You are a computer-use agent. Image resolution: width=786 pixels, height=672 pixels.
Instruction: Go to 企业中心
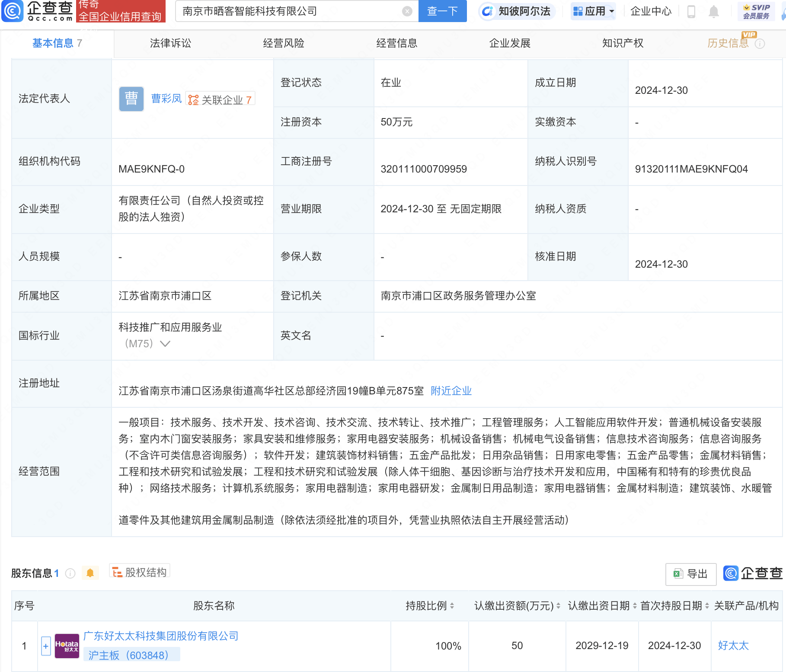(651, 11)
